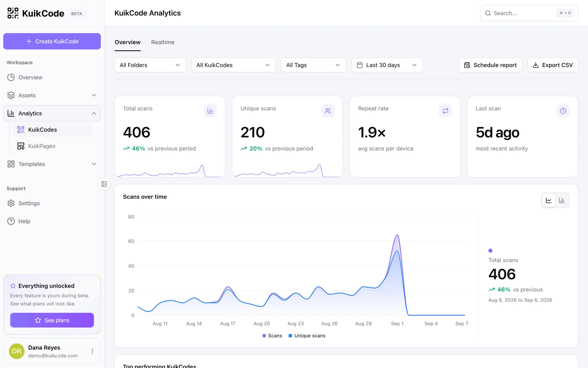
Task: Open the sidebar Overview link
Action: [52, 77]
